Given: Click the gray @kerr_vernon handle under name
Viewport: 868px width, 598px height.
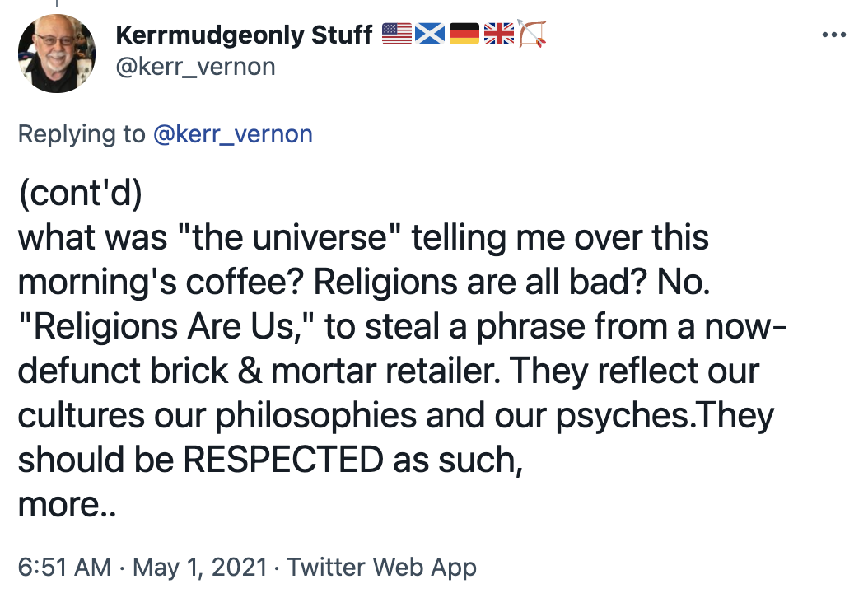Looking at the screenshot, I should (x=195, y=67).
